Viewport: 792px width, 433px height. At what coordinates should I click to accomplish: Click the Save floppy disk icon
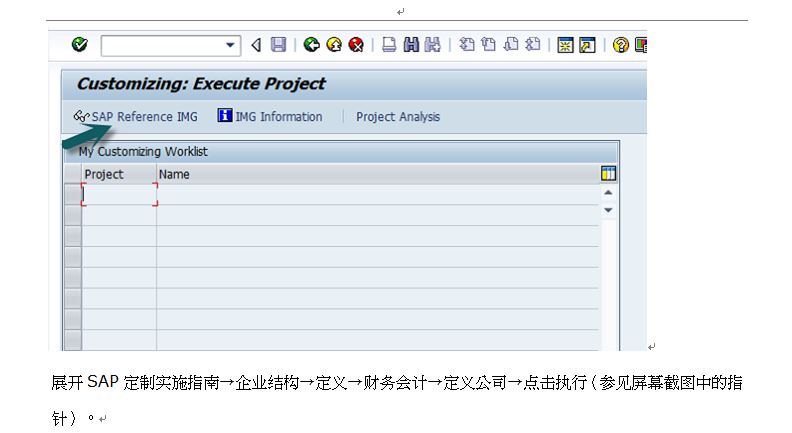278,45
